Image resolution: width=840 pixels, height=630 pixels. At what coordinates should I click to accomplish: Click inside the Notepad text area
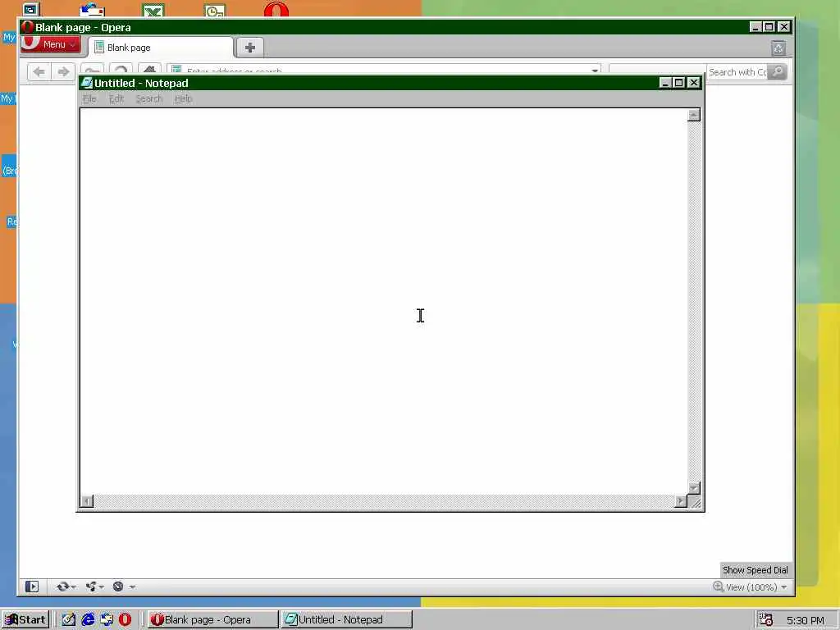pyautogui.click(x=384, y=300)
